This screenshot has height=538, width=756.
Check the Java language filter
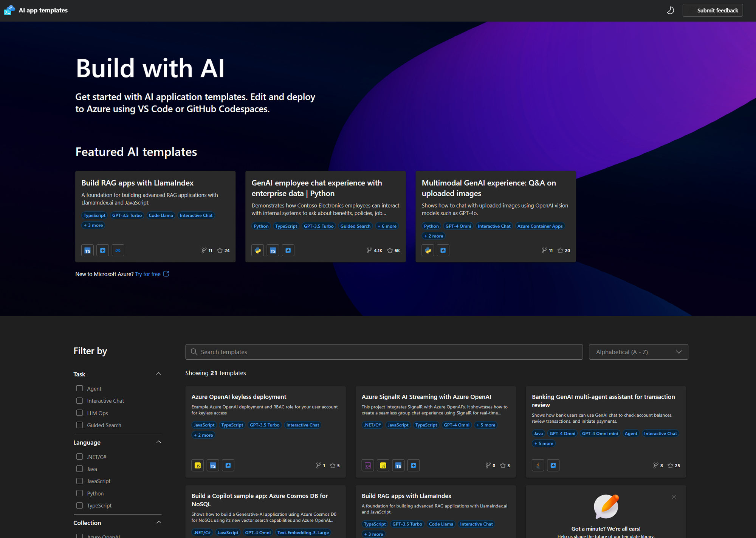click(x=79, y=469)
